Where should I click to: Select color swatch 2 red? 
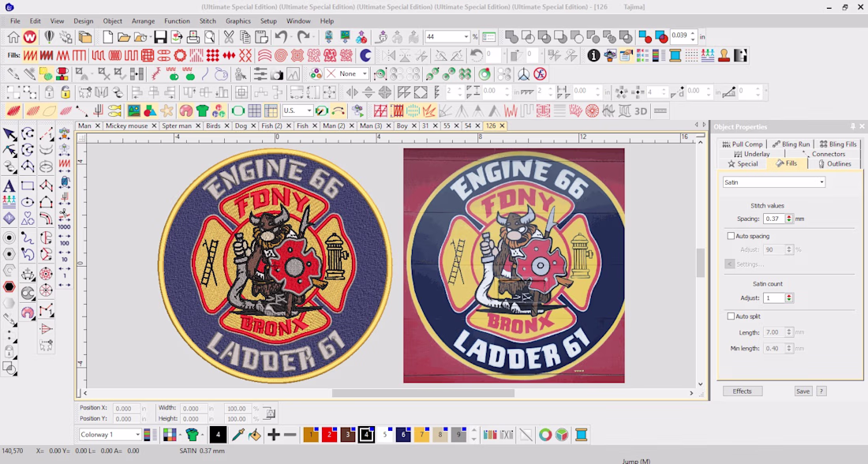329,435
